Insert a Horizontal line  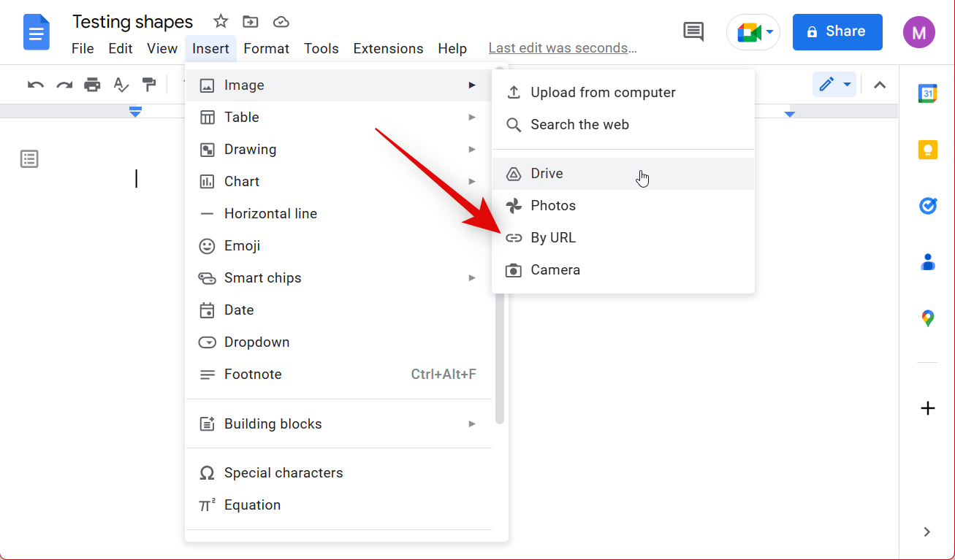(338, 214)
